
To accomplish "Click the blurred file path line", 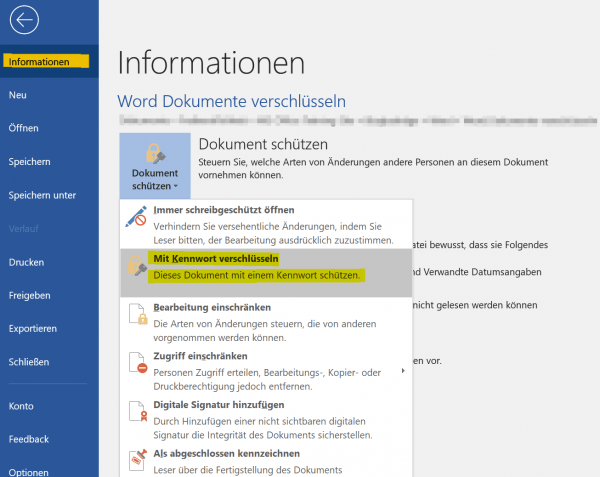I will tap(358, 121).
